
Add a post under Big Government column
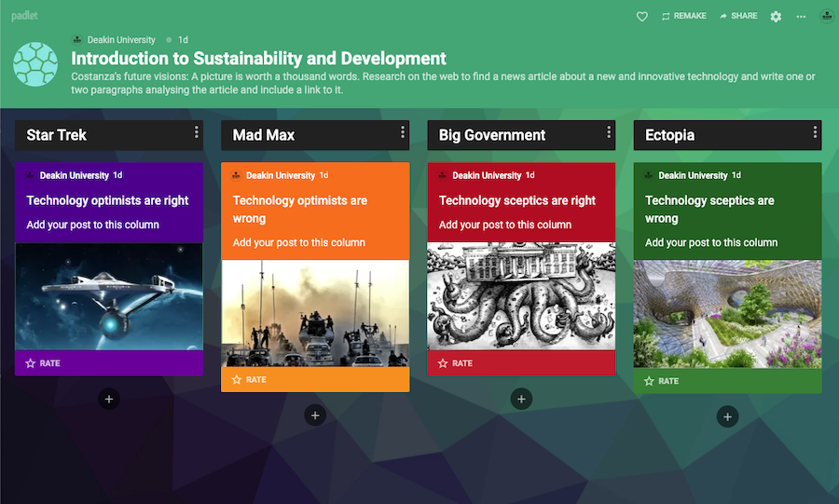[x=521, y=399]
